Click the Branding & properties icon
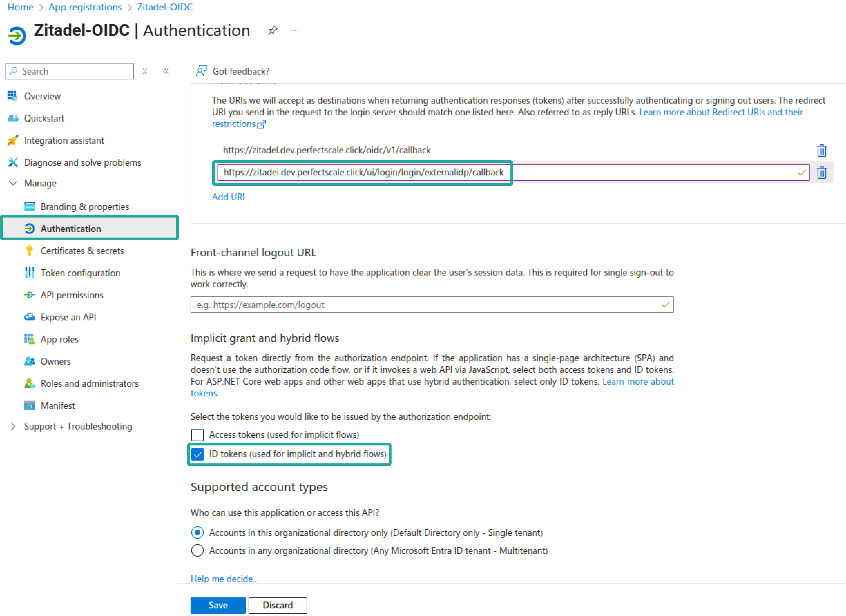Viewport: 846px width, 616px height. 29,206
